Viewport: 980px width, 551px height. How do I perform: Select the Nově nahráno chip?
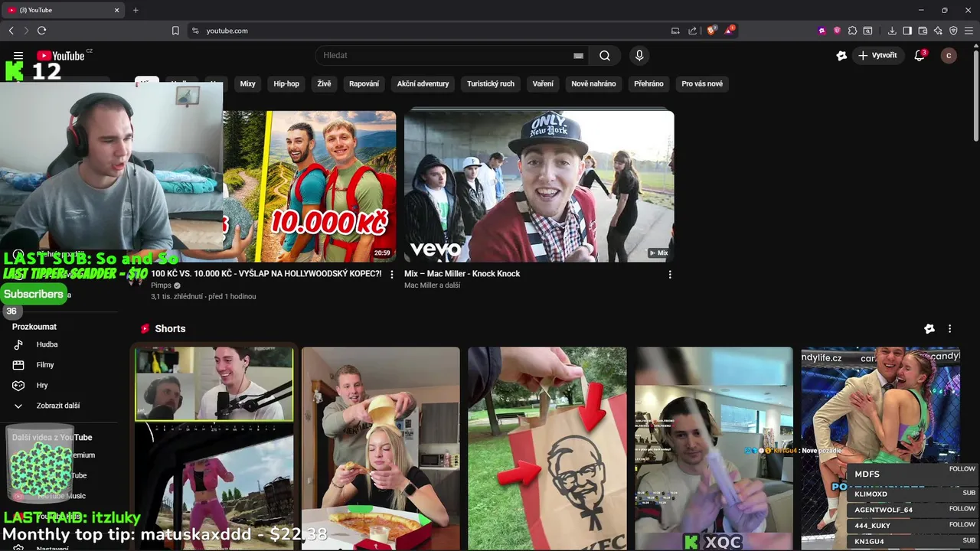[593, 83]
